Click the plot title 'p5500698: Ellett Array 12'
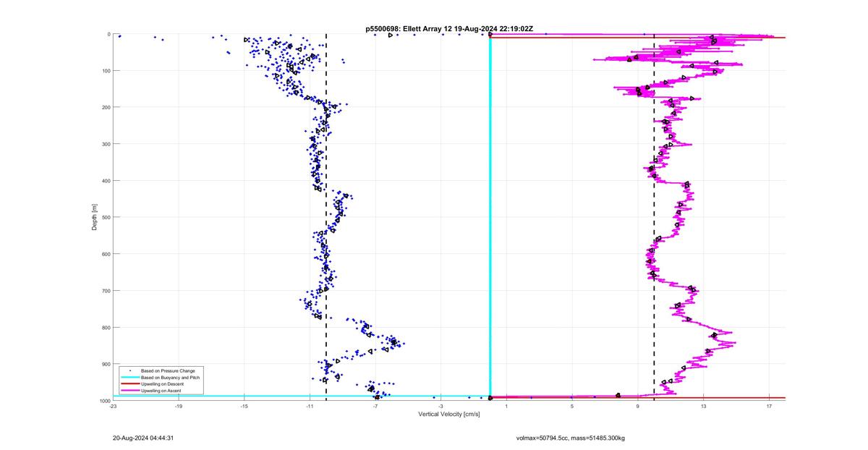 409,28
